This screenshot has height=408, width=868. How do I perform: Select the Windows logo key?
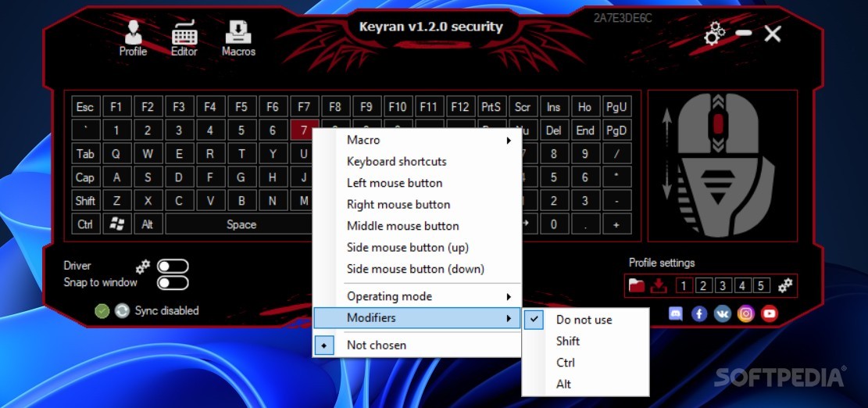tap(116, 224)
